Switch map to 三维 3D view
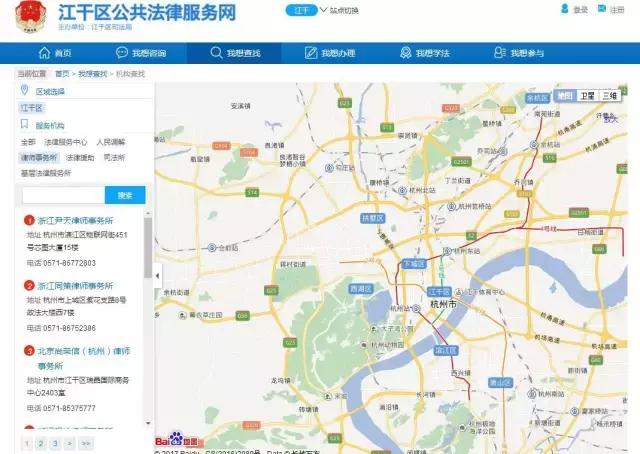The width and height of the screenshot is (640, 454). 610,96
